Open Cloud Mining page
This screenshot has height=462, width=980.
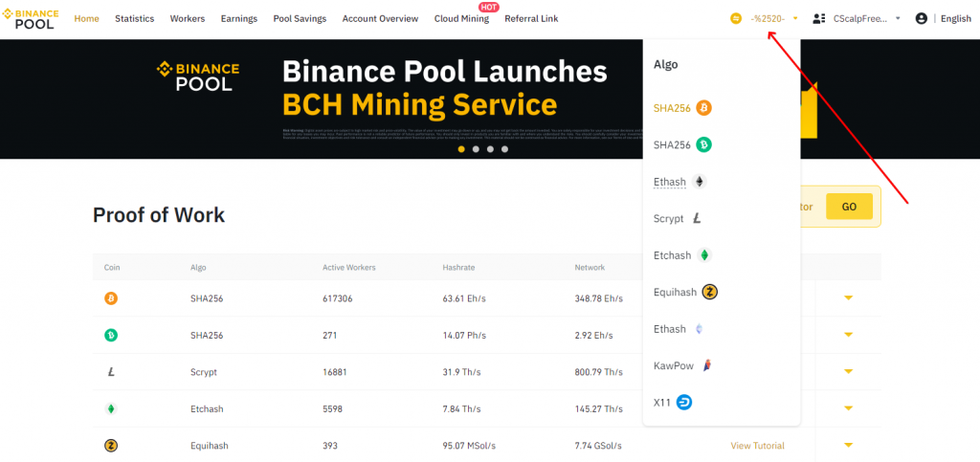(x=462, y=19)
